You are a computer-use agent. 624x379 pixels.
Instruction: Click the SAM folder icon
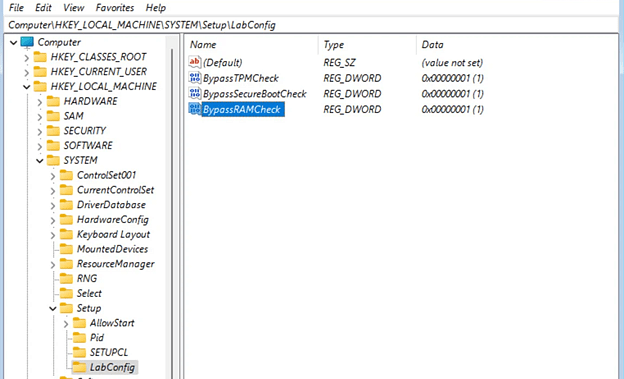pos(53,116)
